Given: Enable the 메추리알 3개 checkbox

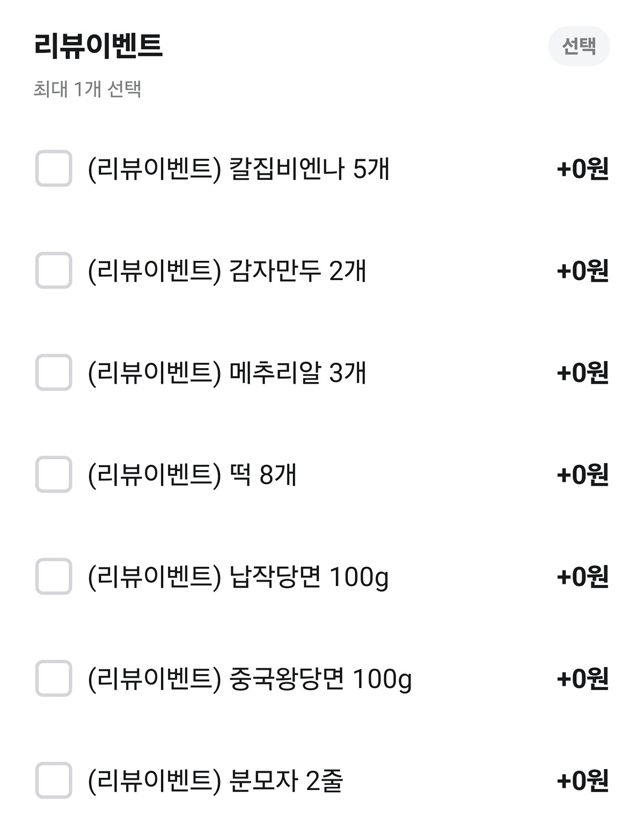Looking at the screenshot, I should (54, 372).
